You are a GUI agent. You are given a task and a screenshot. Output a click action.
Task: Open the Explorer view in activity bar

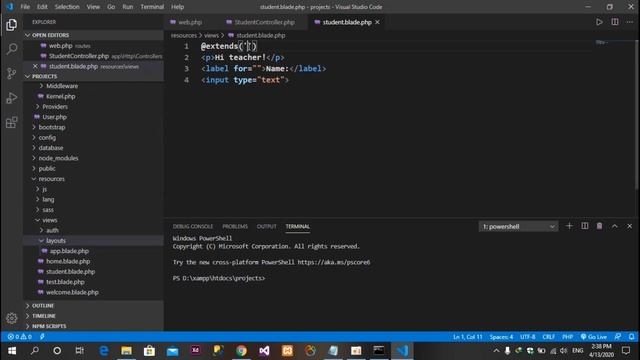point(11,25)
